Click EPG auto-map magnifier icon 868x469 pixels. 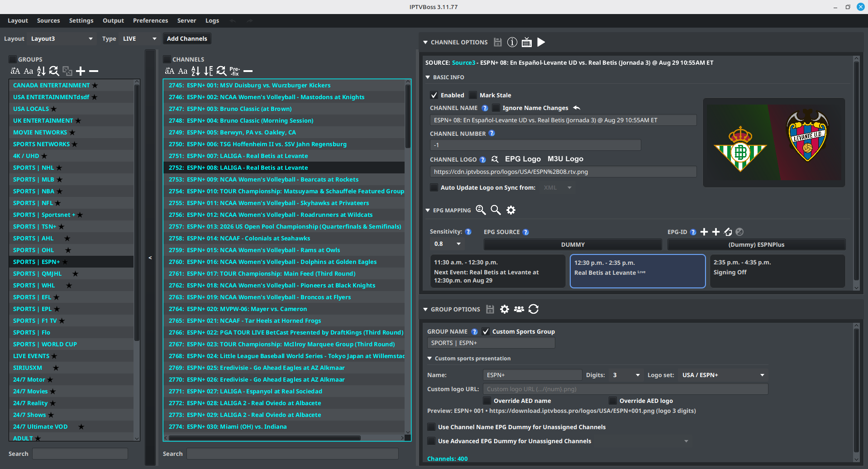[481, 210]
